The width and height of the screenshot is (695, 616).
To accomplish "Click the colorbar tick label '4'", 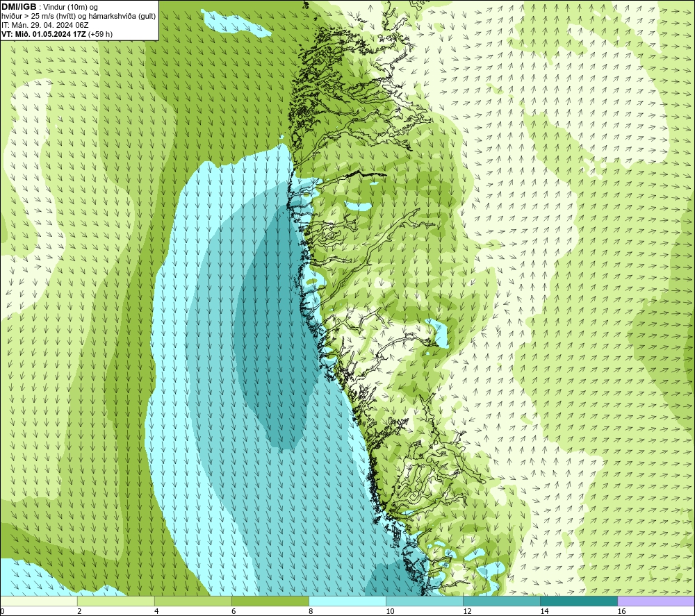I will click(x=156, y=611).
